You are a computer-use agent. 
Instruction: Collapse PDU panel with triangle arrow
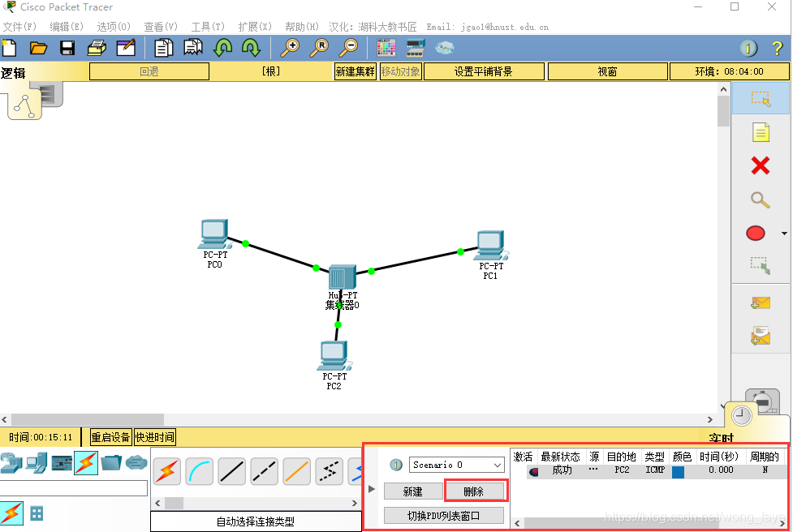click(371, 489)
